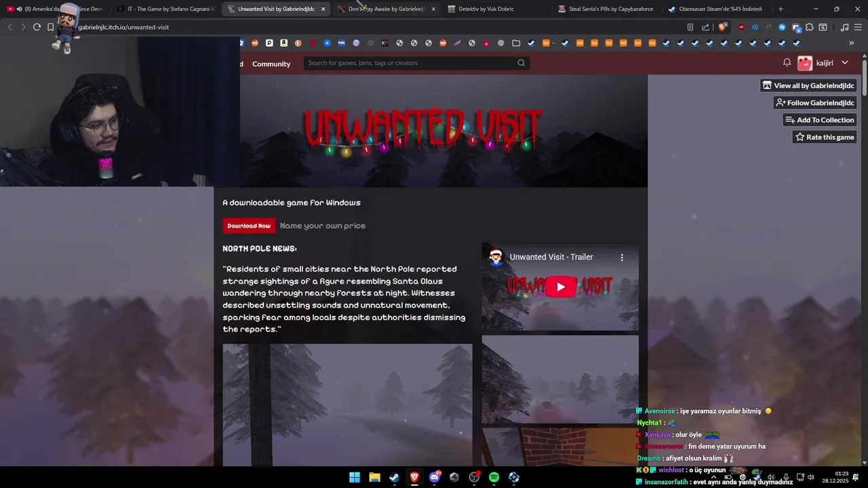Click the 'NORTH POLE NEWS:' heading
868x488 pixels.
260,249
